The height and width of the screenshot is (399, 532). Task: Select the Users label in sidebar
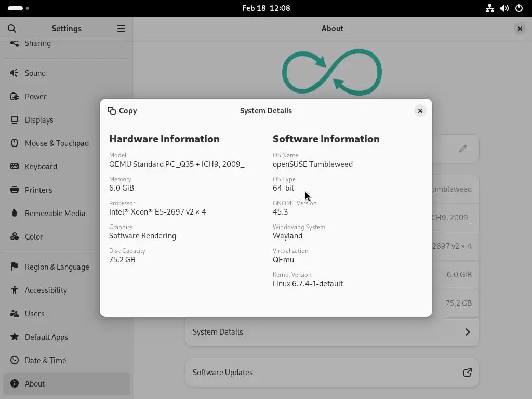pos(35,313)
